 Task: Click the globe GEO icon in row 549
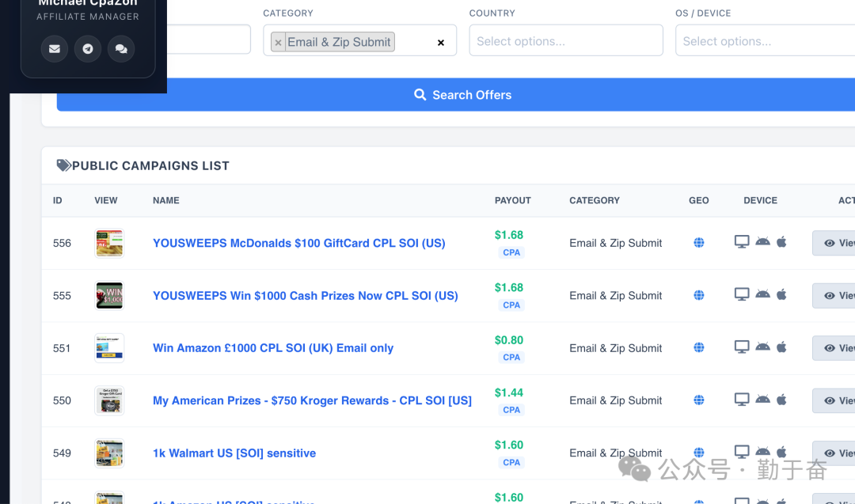coord(698,453)
